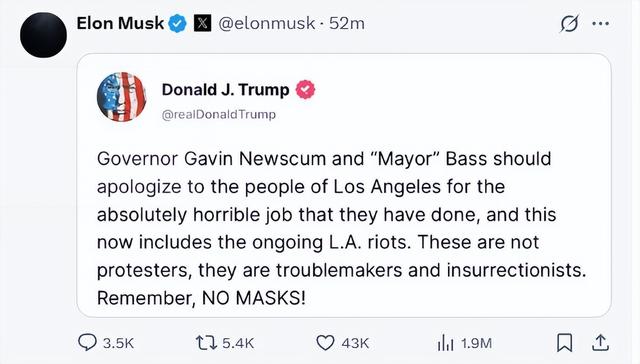The height and width of the screenshot is (364, 640).
Task: Share the post via upload arrow icon
Action: click(600, 343)
